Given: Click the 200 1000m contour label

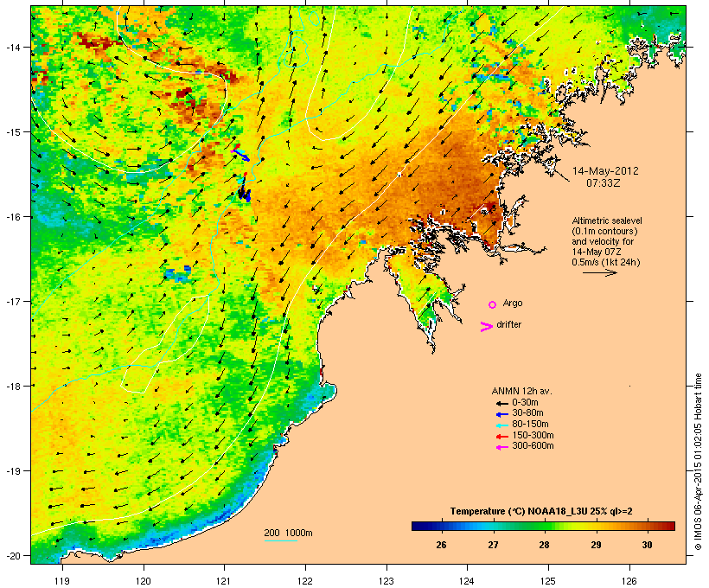Looking at the screenshot, I should (x=288, y=533).
